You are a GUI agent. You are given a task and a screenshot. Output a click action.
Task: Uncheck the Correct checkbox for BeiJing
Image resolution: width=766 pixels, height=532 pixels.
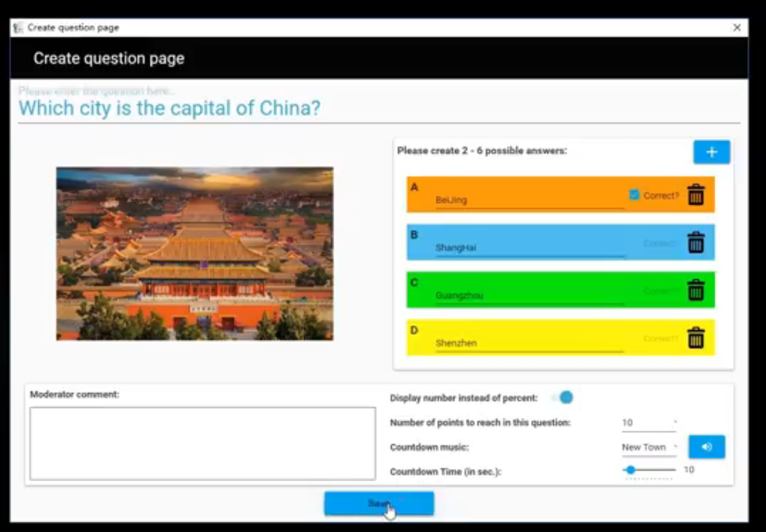pyautogui.click(x=634, y=195)
